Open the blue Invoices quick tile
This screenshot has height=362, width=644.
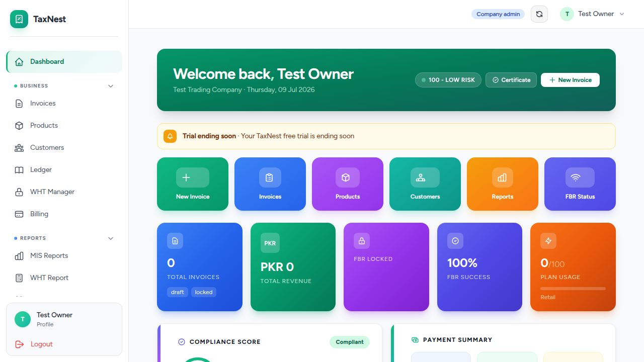tap(270, 184)
